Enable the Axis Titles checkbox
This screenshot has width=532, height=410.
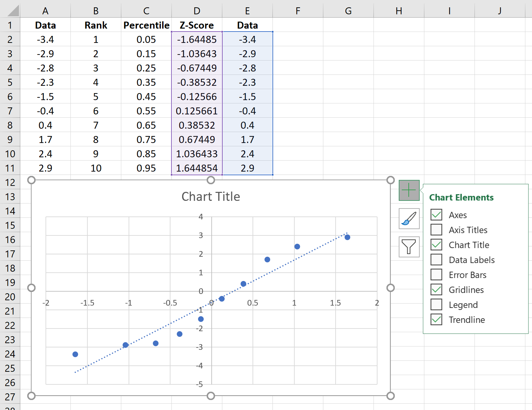pos(436,230)
